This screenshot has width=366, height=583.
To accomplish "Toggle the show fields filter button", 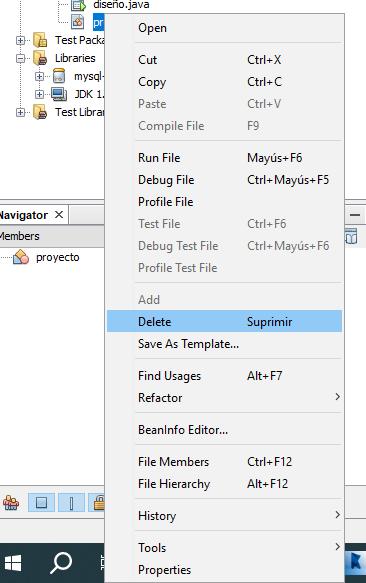I will tap(41, 503).
